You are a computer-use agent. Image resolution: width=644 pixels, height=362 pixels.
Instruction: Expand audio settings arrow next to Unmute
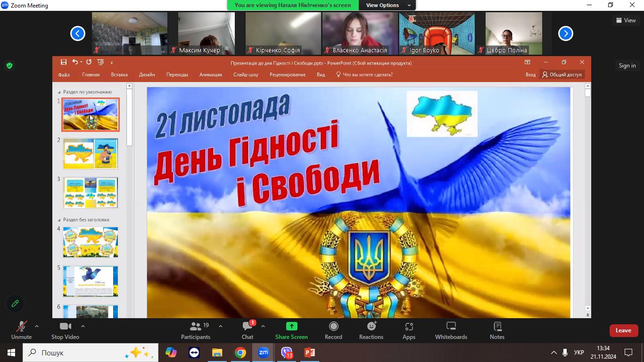click(37, 326)
